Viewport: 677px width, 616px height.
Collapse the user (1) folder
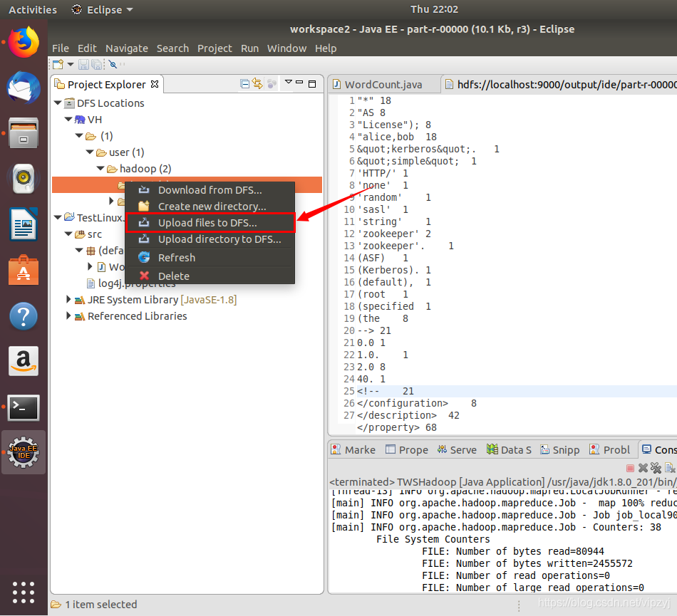click(x=90, y=152)
